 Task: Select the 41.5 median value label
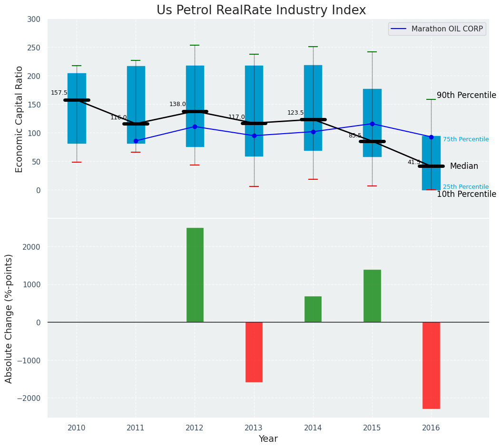coord(414,162)
